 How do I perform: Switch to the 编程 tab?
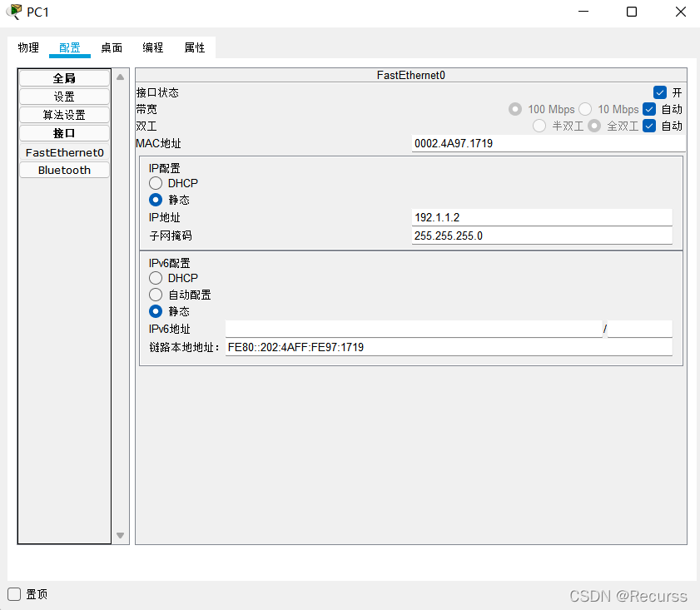[152, 47]
